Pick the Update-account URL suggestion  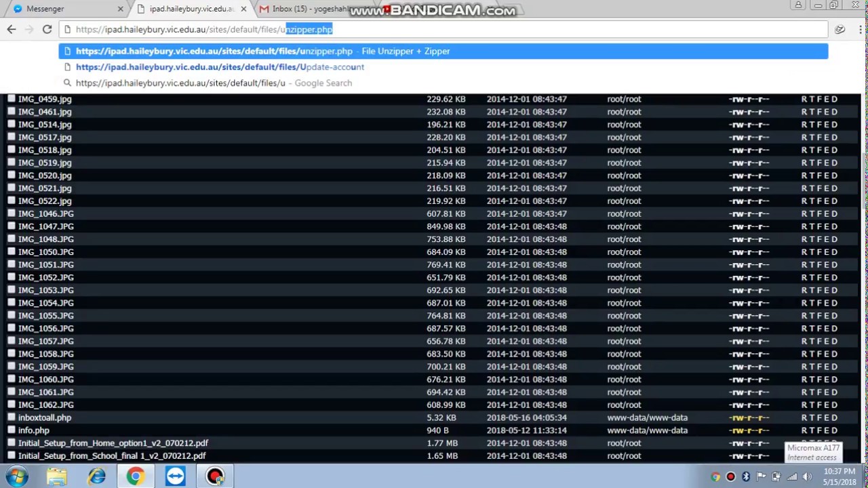point(220,67)
